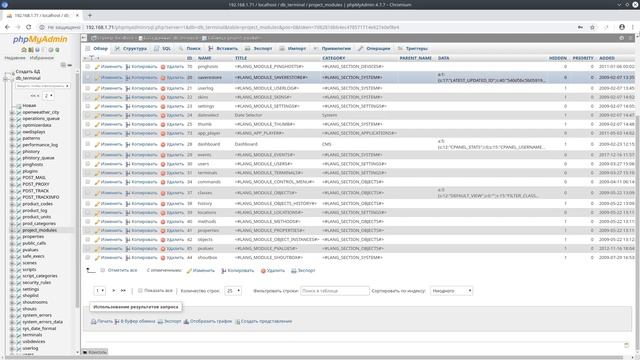Tick the checkbox for row users
640x360 pixels.
coord(88,164)
